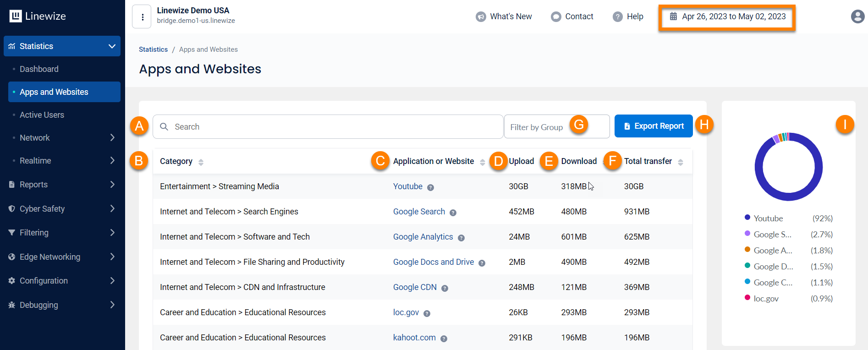The height and width of the screenshot is (350, 868).
Task: Click the Configuration gear icon
Action: coord(12,281)
